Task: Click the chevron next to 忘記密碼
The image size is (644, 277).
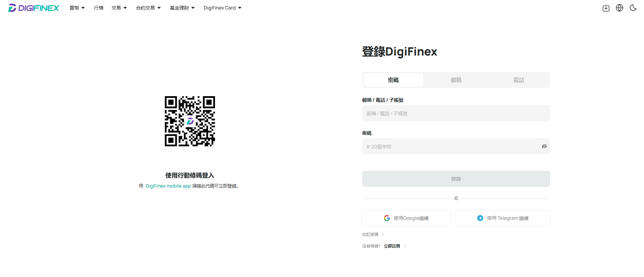Action: pos(383,235)
